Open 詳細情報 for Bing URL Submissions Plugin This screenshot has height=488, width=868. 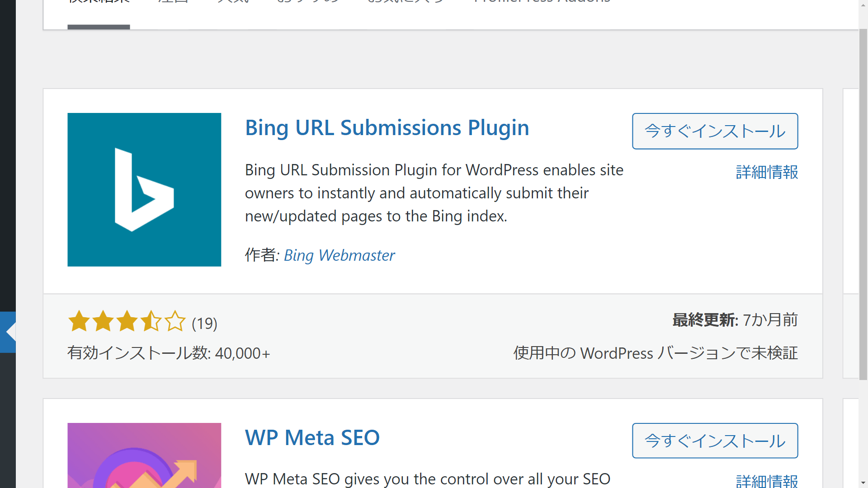click(766, 172)
